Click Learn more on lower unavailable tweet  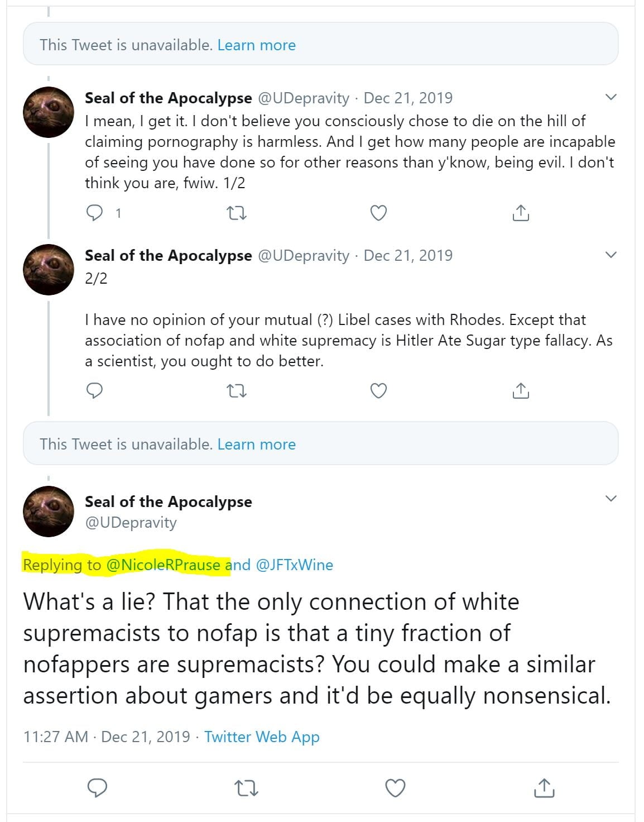[256, 445]
